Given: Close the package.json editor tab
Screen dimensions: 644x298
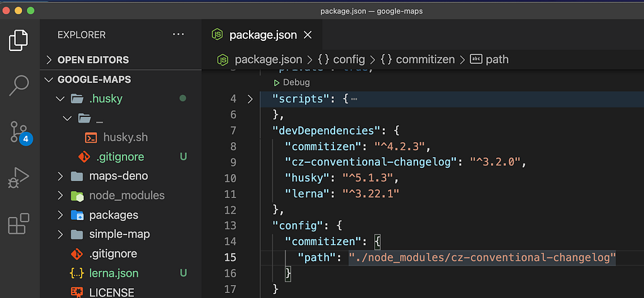Looking at the screenshot, I should [307, 35].
